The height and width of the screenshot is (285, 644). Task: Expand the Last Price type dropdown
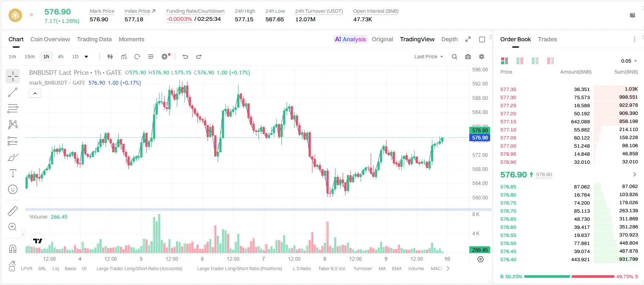pos(428,57)
